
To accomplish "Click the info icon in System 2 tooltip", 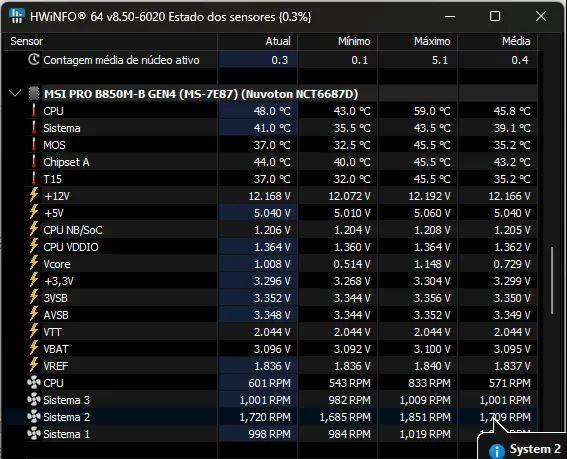I will (496, 451).
